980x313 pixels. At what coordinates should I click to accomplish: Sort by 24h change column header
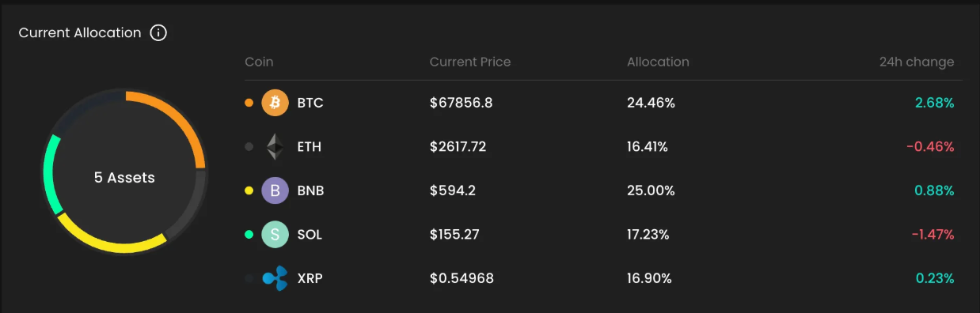coord(917,62)
